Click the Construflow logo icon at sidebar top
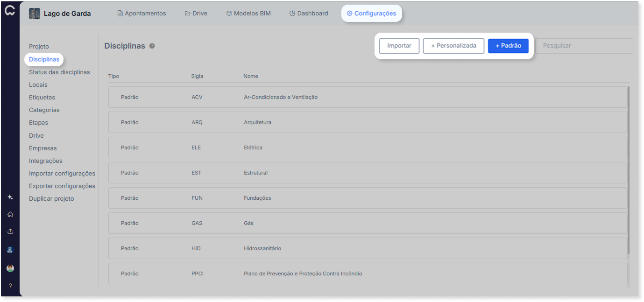This screenshot has width=644, height=302. coord(10,11)
